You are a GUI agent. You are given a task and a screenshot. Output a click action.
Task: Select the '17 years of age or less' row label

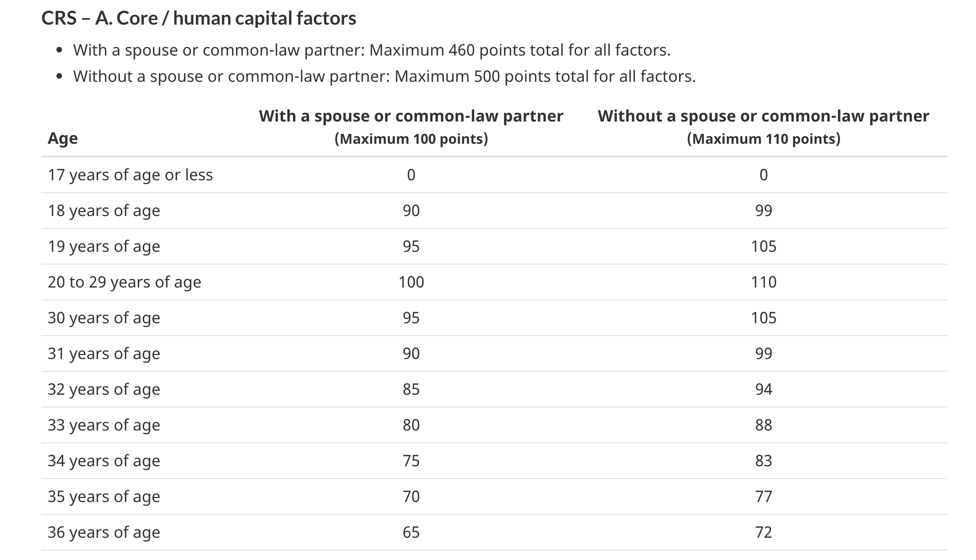click(130, 175)
